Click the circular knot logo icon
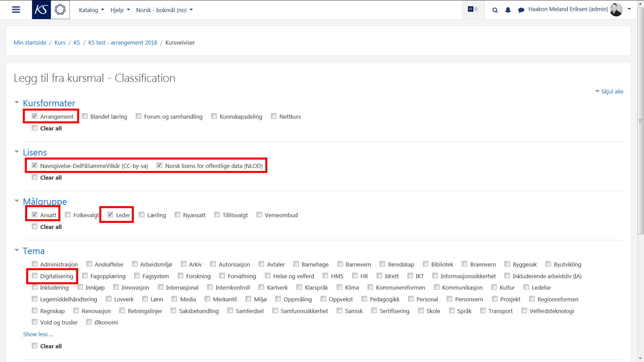Image resolution: width=644 pixels, height=362 pixels. click(60, 10)
